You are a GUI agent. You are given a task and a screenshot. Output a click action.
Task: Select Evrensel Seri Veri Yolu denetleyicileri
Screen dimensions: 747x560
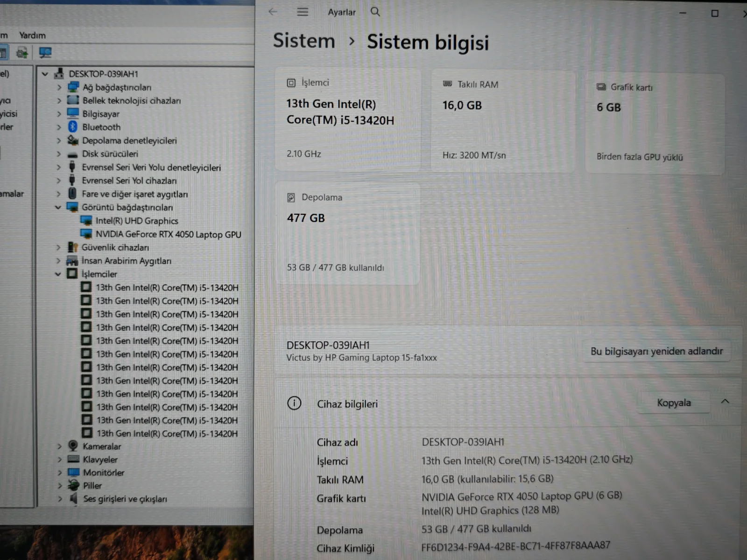click(x=151, y=168)
